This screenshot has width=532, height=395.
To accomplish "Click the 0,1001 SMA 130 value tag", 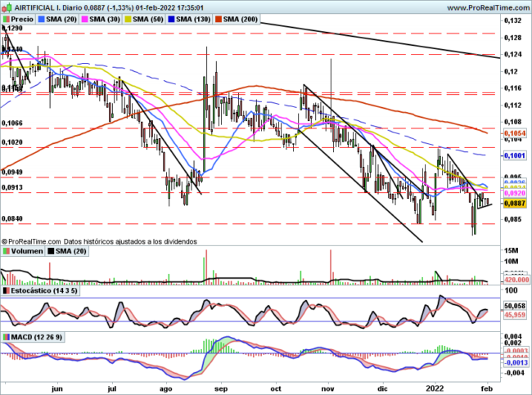I will point(513,155).
